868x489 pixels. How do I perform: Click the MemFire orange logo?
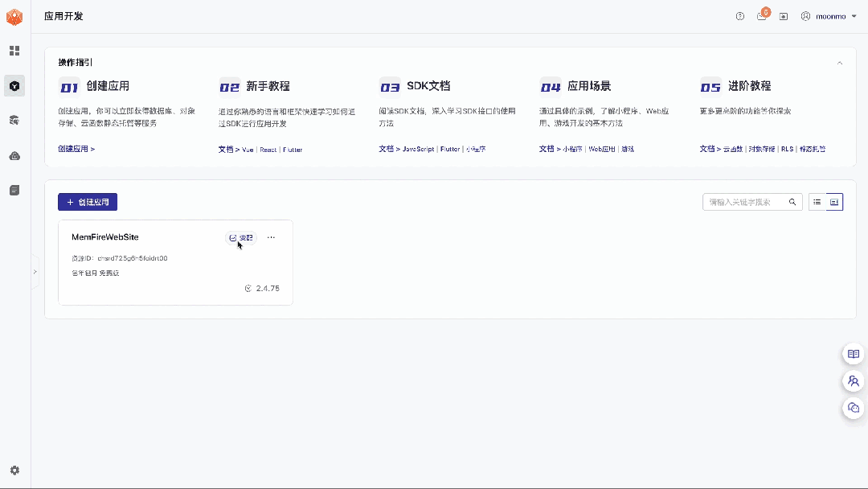(x=14, y=17)
